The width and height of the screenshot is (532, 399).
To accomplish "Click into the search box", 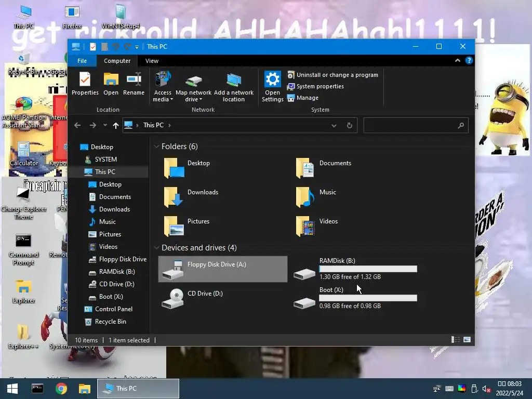I will tap(416, 125).
